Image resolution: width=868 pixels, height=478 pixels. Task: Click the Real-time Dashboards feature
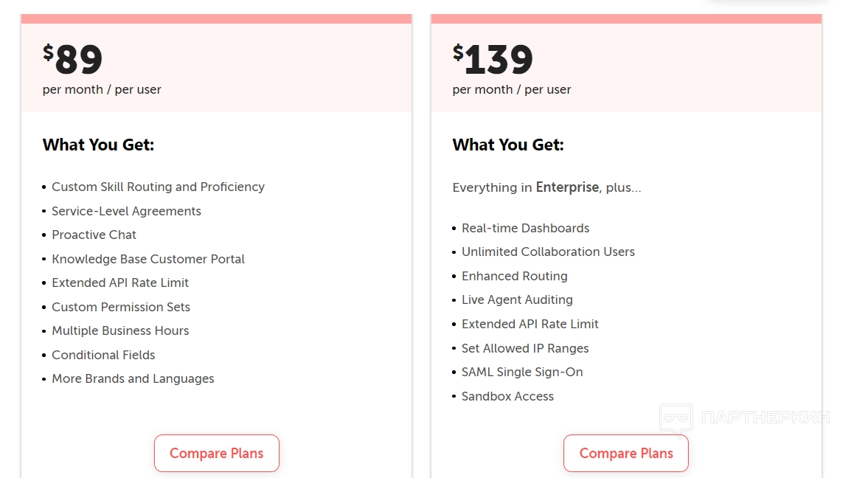525,228
